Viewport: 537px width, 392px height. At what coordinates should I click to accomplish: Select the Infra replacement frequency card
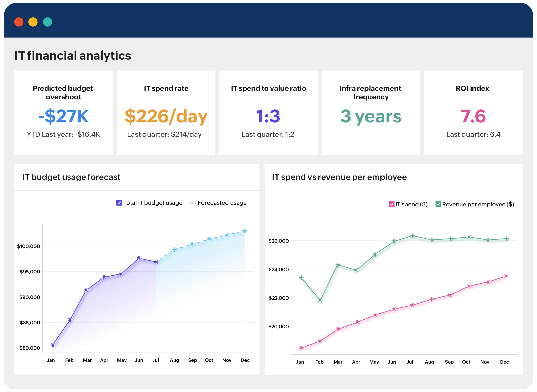click(371, 113)
